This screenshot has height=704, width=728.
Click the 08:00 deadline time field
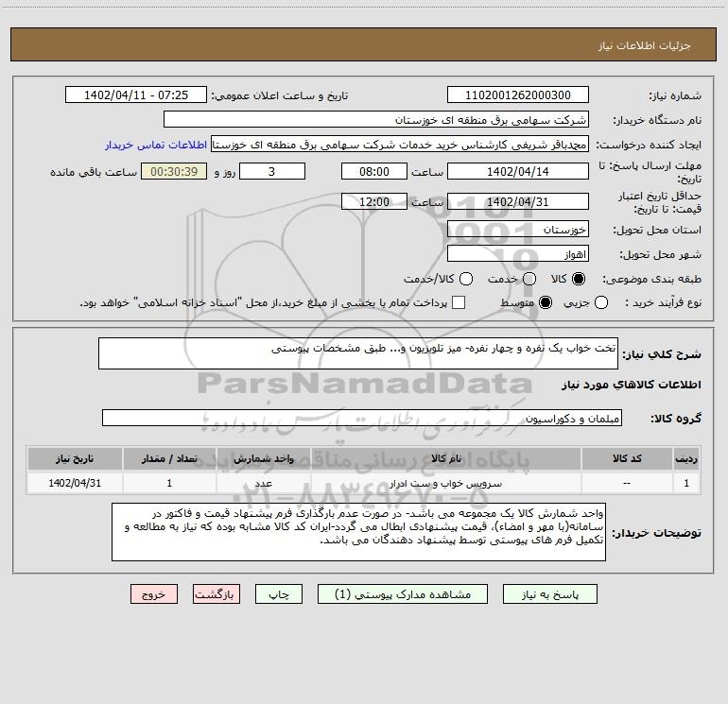(374, 171)
